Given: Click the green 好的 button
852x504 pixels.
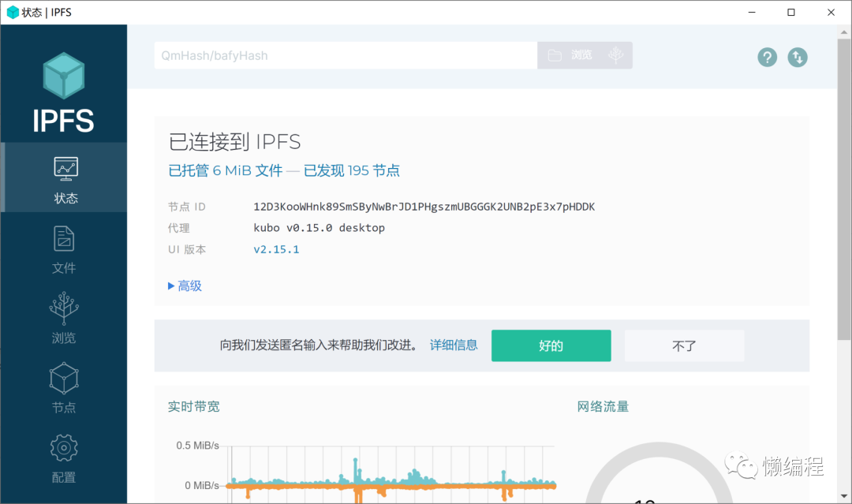Looking at the screenshot, I should coord(551,345).
